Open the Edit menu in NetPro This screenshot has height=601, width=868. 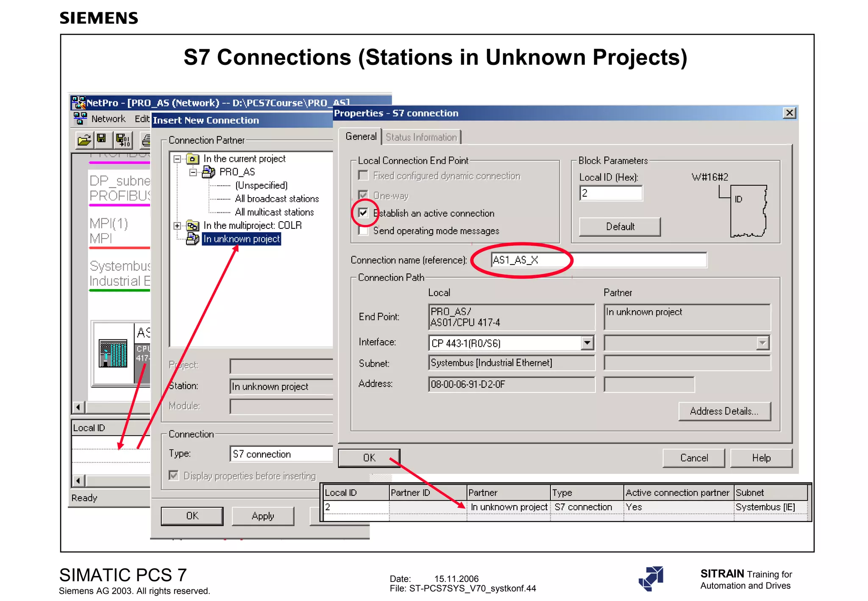pyautogui.click(x=142, y=119)
